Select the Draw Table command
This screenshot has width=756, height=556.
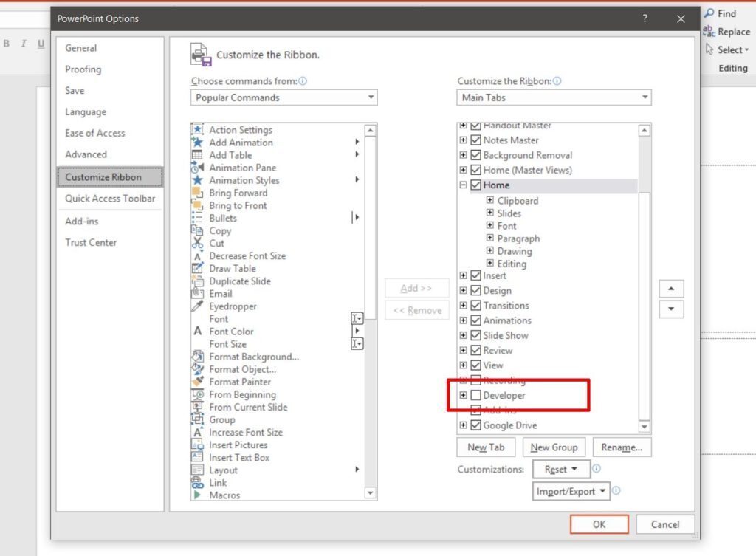pyautogui.click(x=232, y=268)
